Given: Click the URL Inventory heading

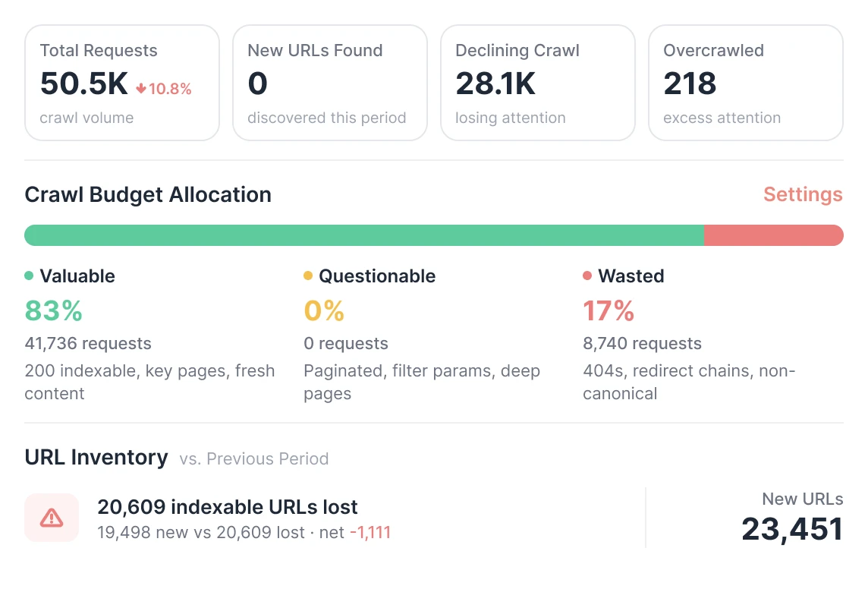Looking at the screenshot, I should (96, 457).
